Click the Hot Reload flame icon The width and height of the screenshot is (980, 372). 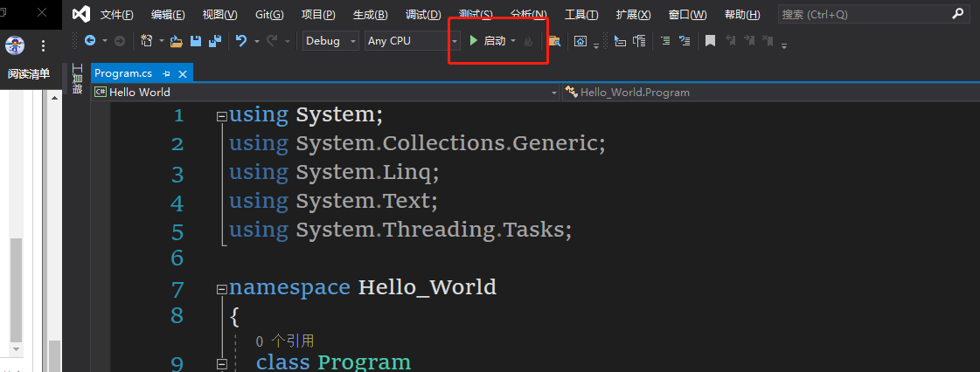tap(529, 41)
